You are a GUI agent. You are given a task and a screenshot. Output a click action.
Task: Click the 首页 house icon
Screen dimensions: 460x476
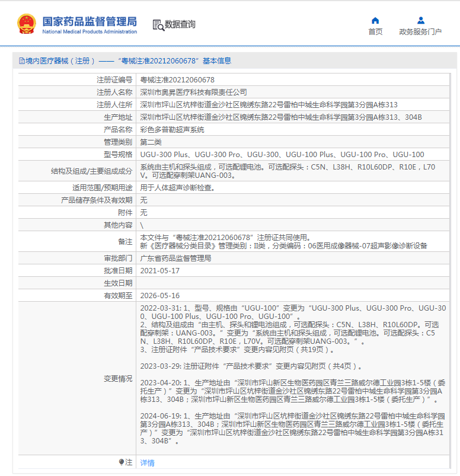[375, 20]
